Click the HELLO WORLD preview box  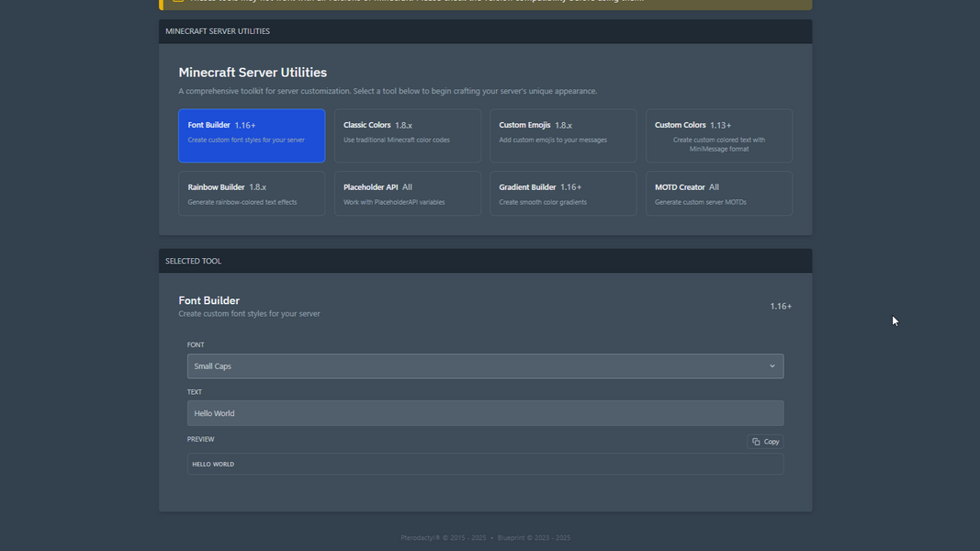485,464
